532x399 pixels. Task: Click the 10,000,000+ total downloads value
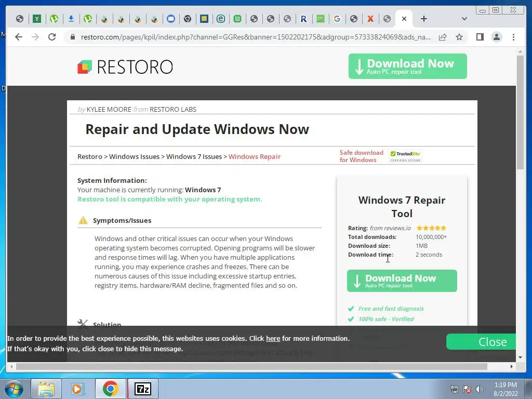tap(431, 237)
